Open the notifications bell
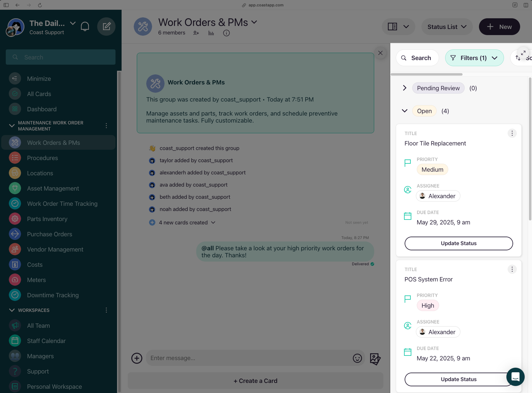Image resolution: width=532 pixels, height=393 pixels. pos(85,27)
